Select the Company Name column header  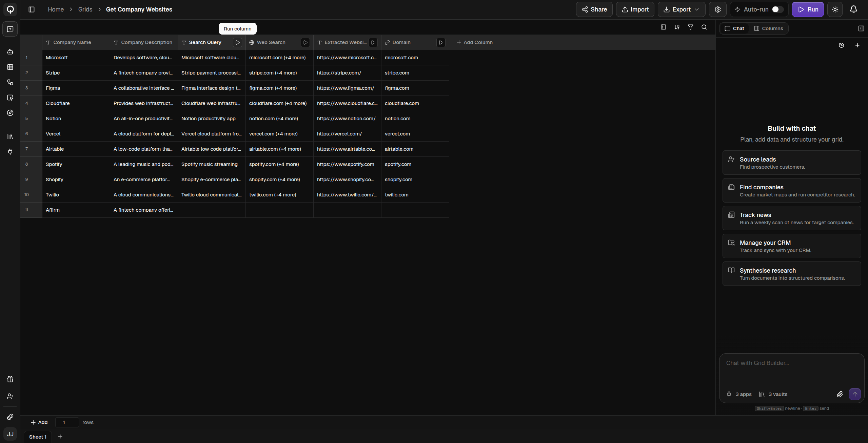76,42
